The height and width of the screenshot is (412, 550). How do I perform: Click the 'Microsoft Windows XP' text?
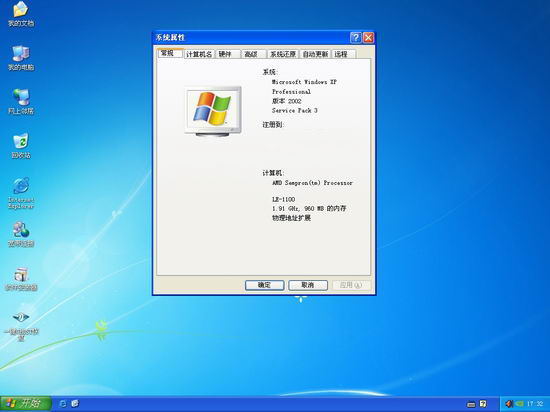pos(304,82)
